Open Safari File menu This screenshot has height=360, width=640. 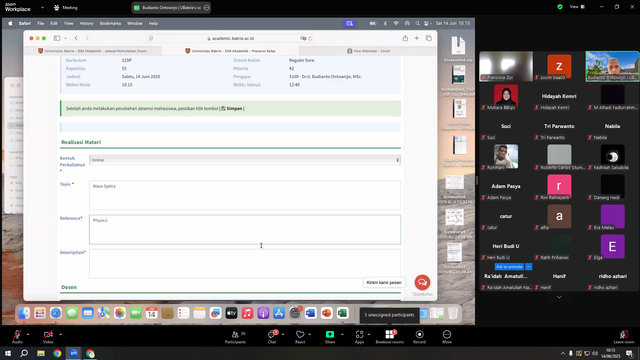(x=40, y=24)
